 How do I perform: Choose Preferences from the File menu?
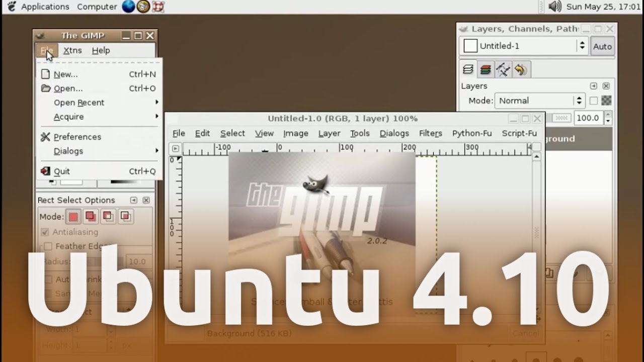[99, 137]
